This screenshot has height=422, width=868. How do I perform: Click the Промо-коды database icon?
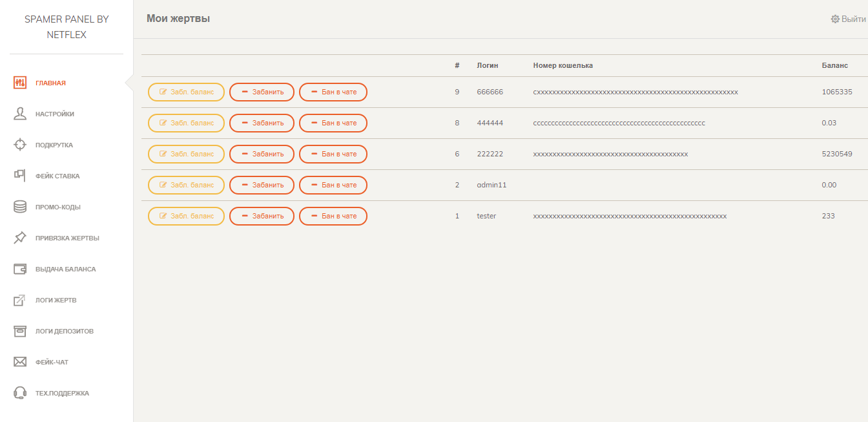click(20, 207)
